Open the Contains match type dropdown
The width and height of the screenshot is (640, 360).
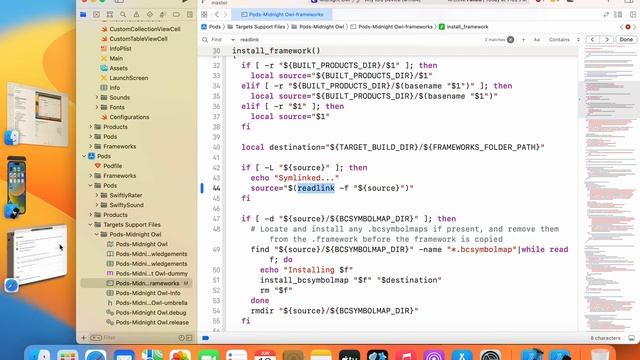(x=564, y=40)
